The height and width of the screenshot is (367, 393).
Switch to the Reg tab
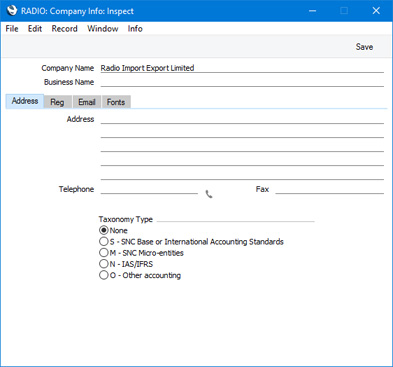(57, 102)
